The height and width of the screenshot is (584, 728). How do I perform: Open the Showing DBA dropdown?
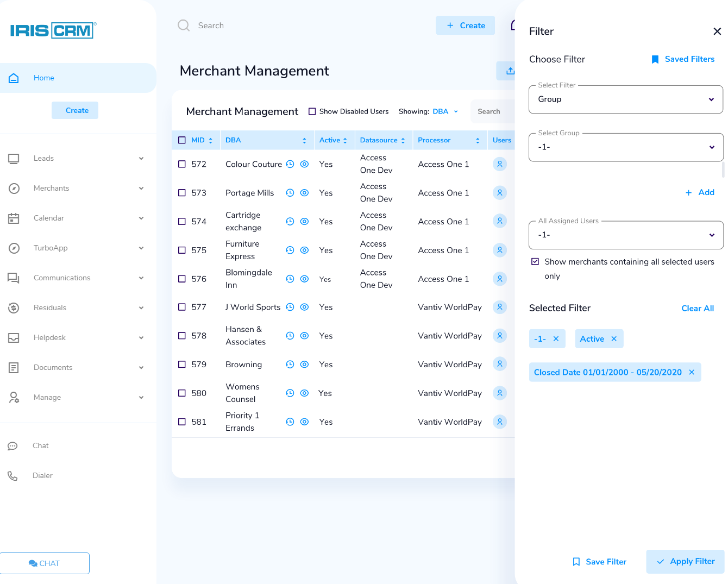(445, 111)
